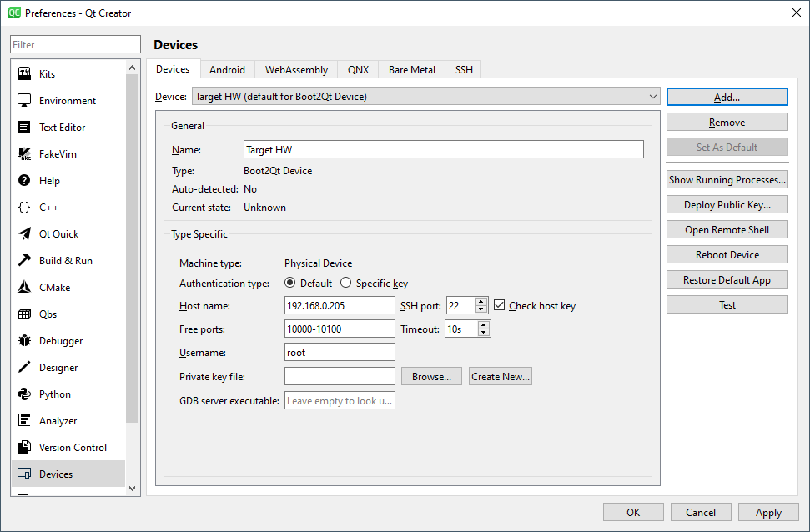Increase the SSH port value
This screenshot has width=810, height=532.
click(481, 302)
